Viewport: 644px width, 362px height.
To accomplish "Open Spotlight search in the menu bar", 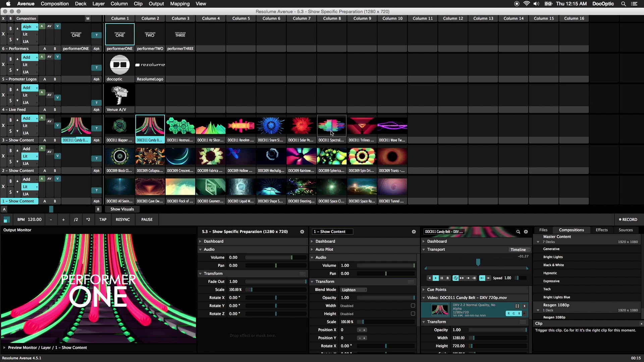I will click(624, 4).
